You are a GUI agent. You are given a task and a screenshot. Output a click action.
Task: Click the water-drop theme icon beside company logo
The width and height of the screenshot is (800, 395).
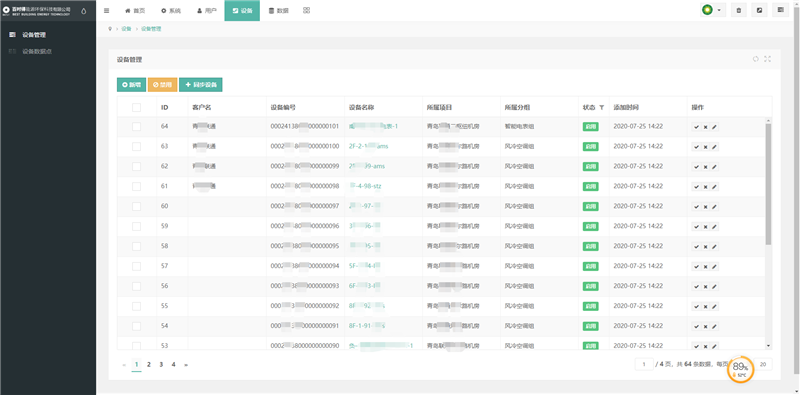[84, 10]
